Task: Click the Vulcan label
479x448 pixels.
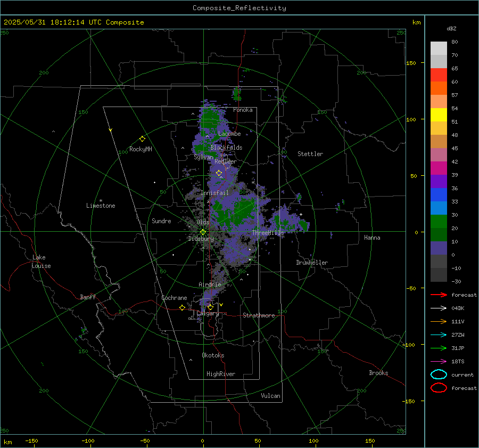Action: coord(270,396)
